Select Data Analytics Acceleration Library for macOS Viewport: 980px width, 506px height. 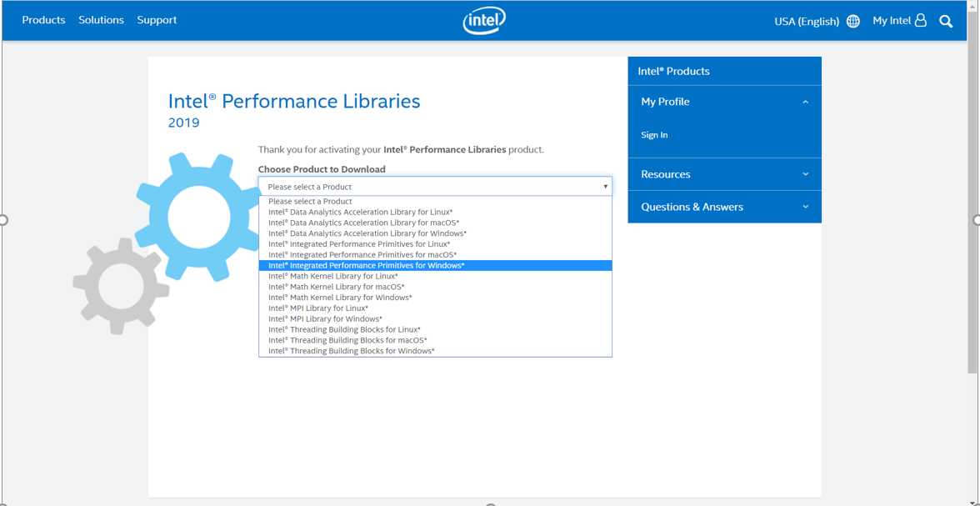pyautogui.click(x=435, y=223)
